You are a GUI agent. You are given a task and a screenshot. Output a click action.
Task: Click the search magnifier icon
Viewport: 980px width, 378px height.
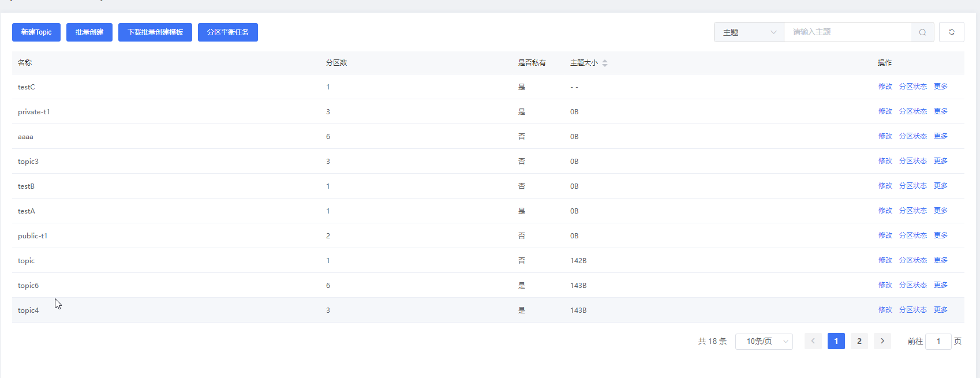tap(922, 32)
